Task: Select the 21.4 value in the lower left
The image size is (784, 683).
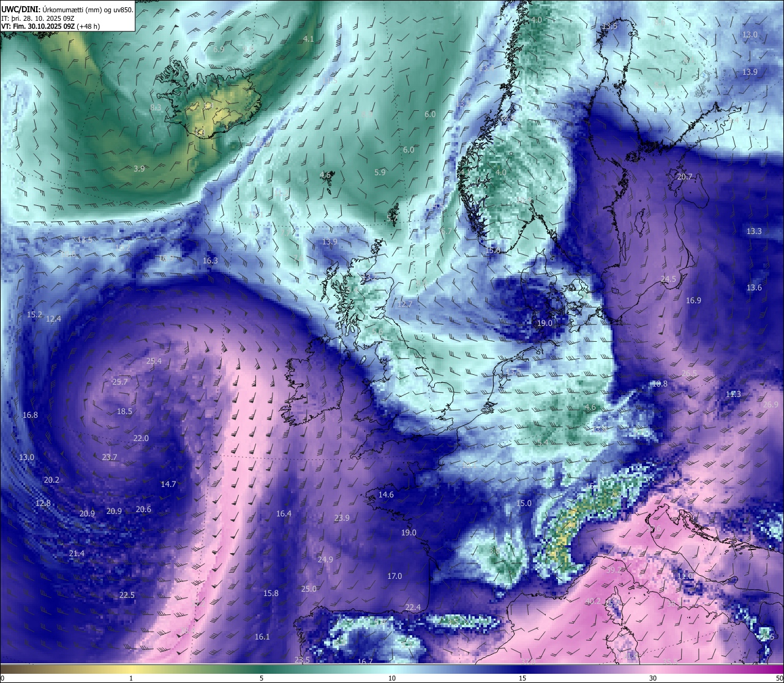Action: (x=77, y=553)
